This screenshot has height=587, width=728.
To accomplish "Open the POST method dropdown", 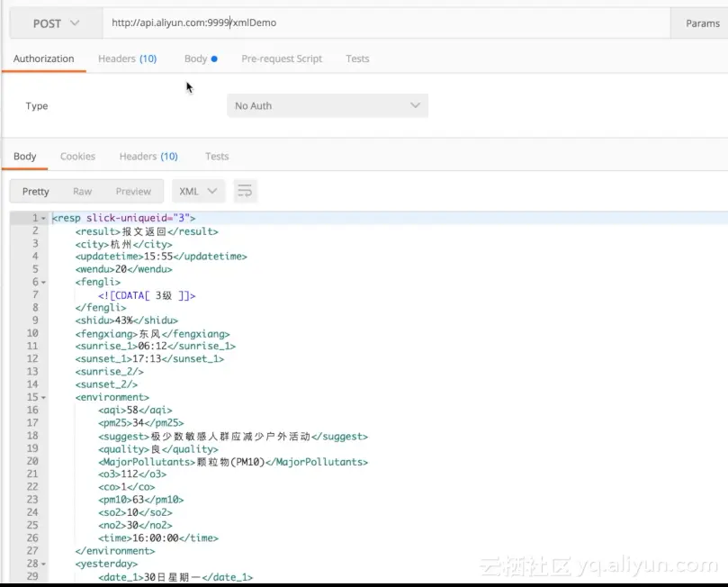I will [x=56, y=23].
